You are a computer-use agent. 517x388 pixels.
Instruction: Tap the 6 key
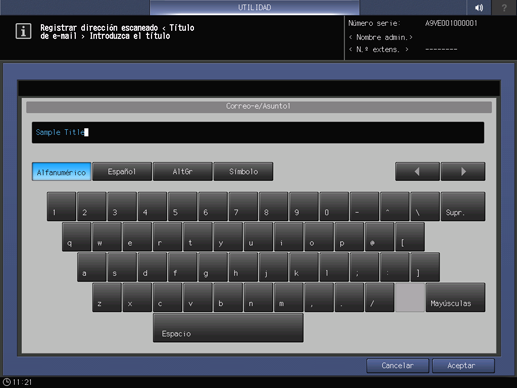(213, 206)
